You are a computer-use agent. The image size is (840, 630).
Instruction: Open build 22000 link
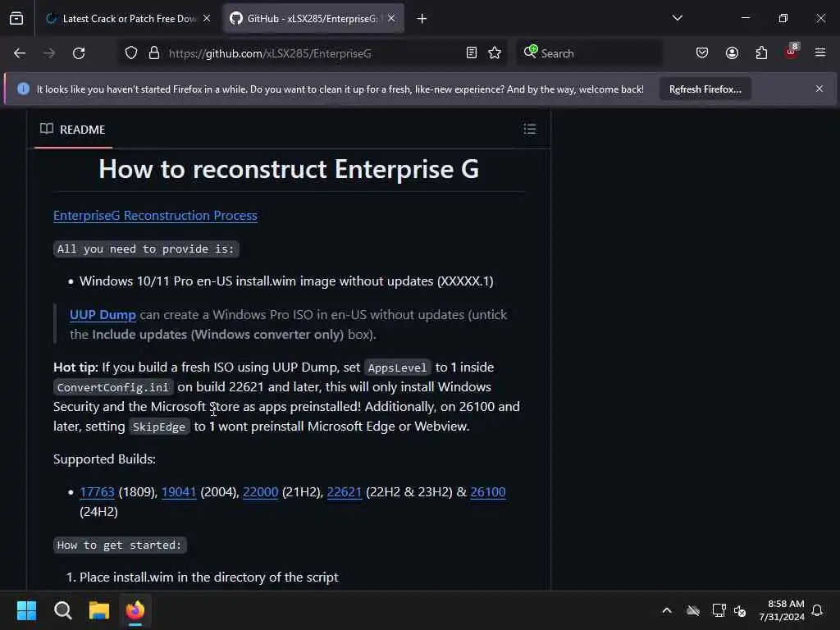260,492
